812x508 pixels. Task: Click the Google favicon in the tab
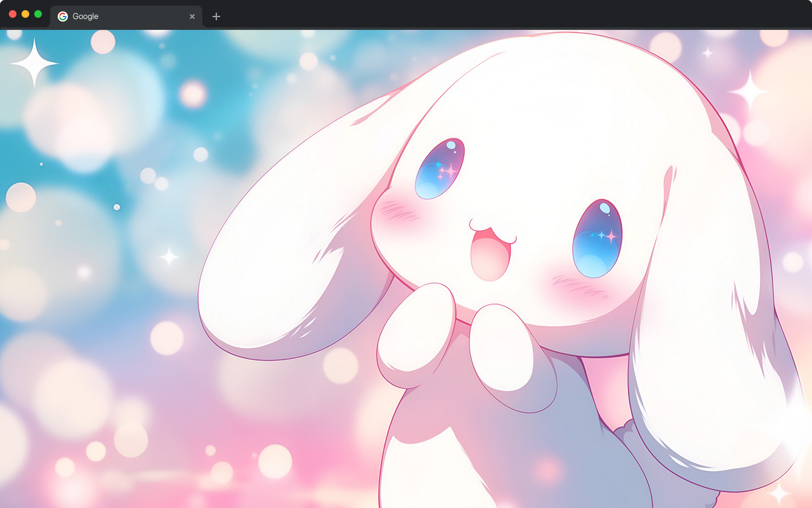(63, 17)
